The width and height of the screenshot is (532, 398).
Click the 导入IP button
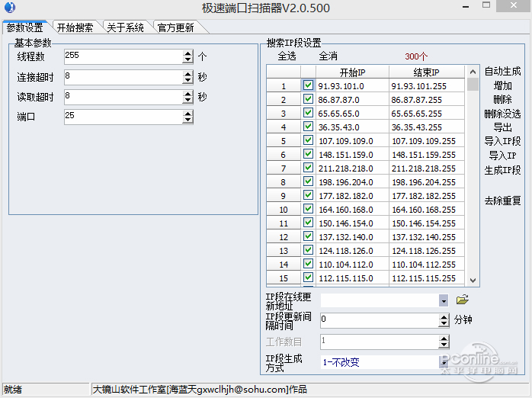click(502, 156)
